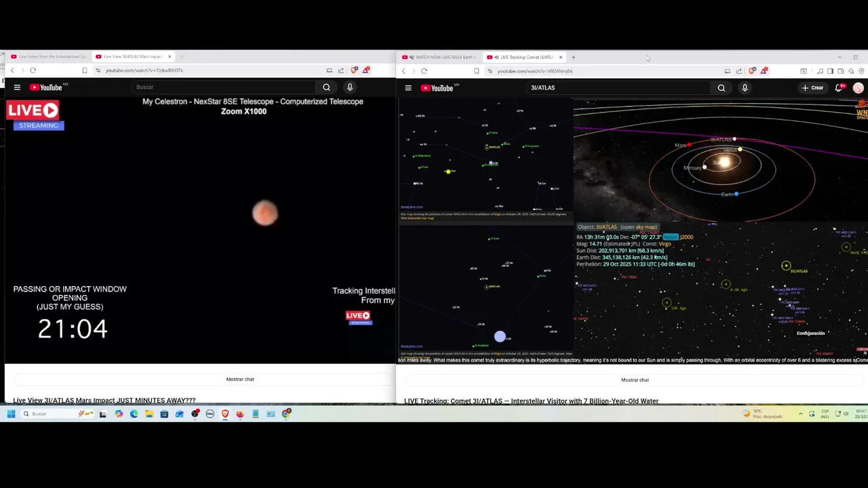868x488 pixels.
Task: Bookmark page in left browser window
Action: [85, 70]
